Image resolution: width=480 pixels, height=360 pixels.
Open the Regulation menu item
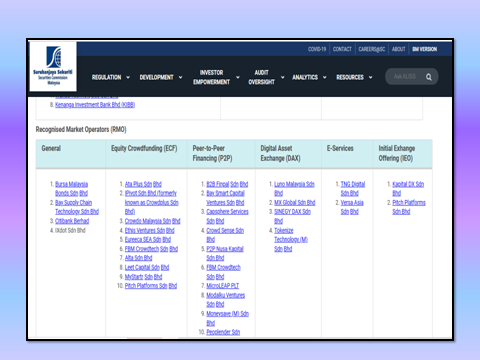pyautogui.click(x=107, y=77)
